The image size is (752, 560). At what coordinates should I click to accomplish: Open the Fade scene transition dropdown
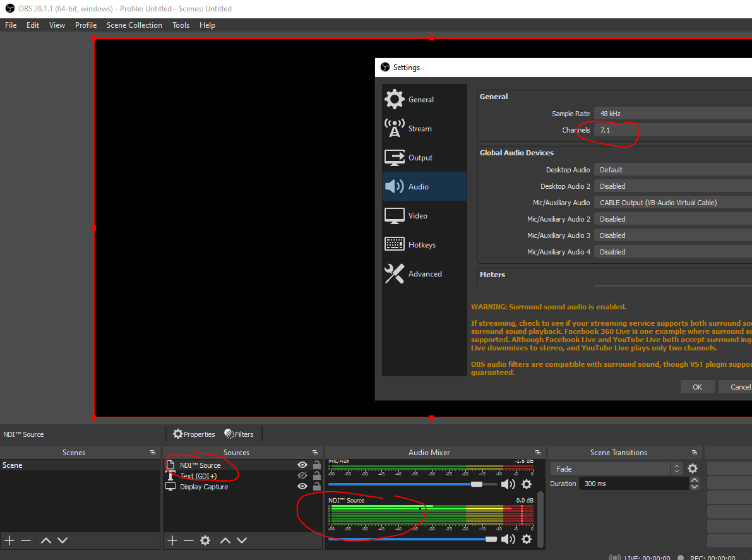616,469
